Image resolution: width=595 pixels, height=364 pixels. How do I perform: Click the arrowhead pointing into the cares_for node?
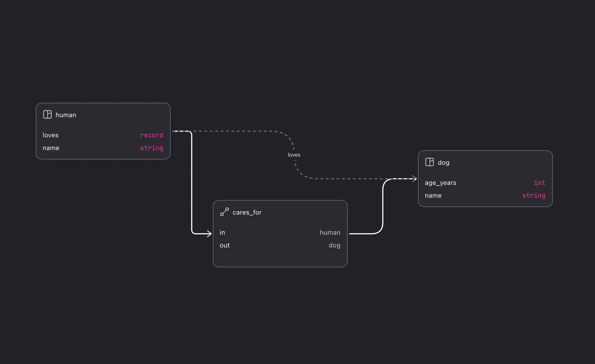pos(209,234)
